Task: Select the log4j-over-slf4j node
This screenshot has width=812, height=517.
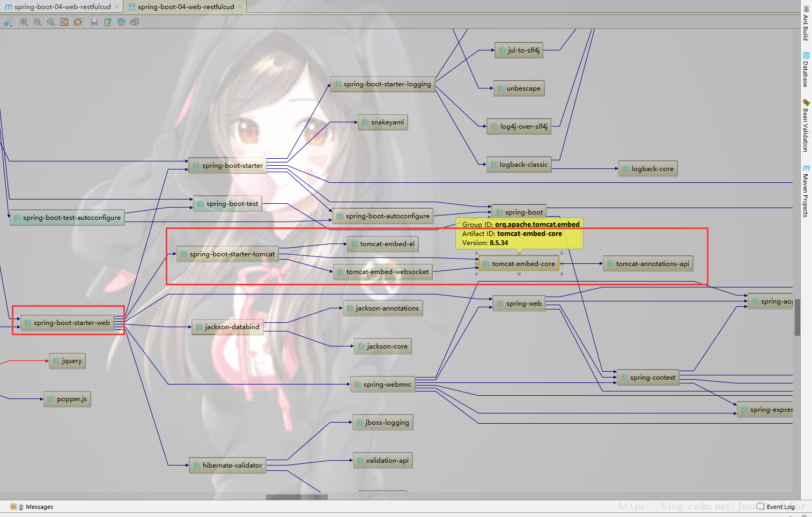Action: [x=519, y=127]
